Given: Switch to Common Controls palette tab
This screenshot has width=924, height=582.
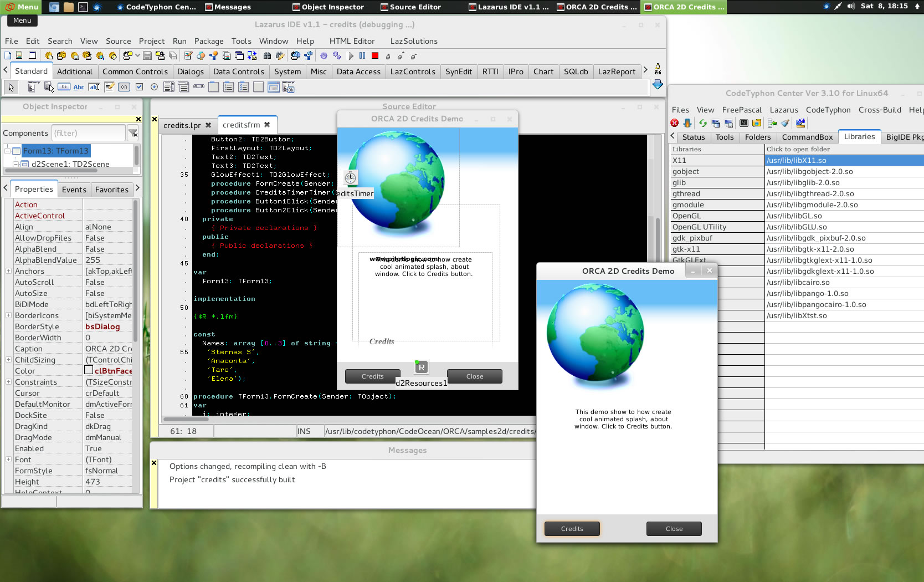Looking at the screenshot, I should pos(135,72).
